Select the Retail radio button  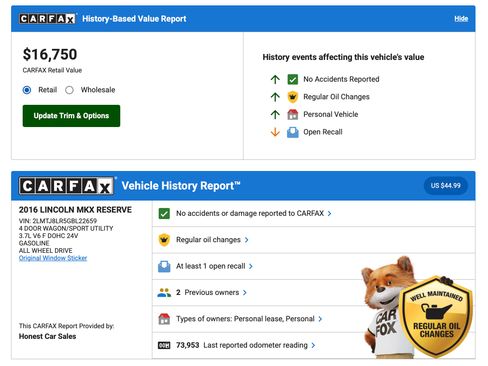pyautogui.click(x=27, y=90)
